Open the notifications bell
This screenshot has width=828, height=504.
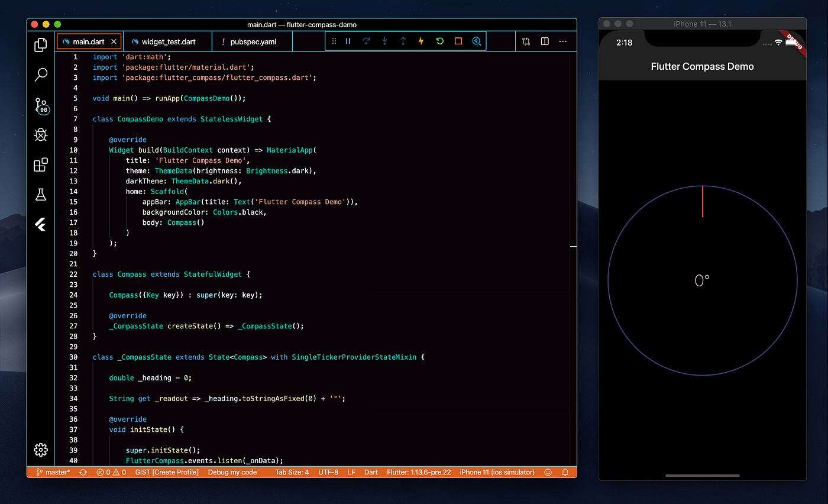(565, 472)
